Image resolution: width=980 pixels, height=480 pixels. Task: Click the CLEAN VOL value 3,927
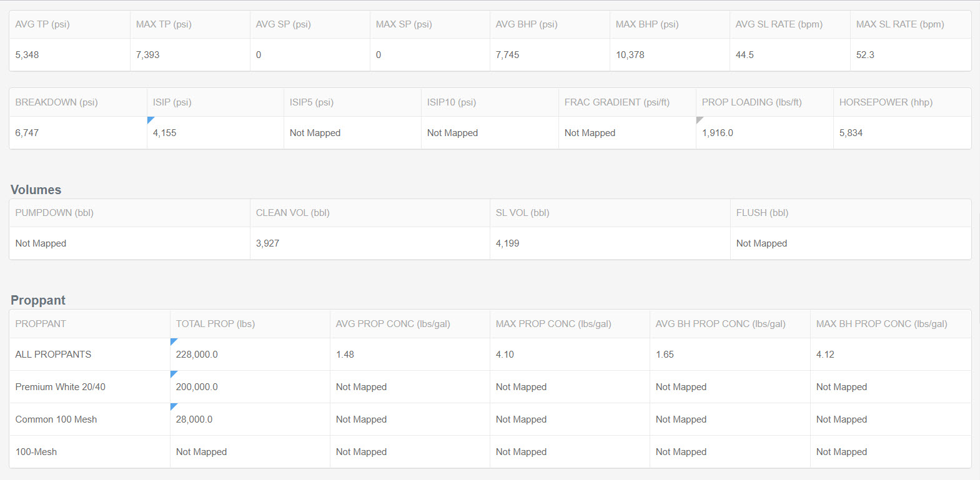[x=267, y=243]
